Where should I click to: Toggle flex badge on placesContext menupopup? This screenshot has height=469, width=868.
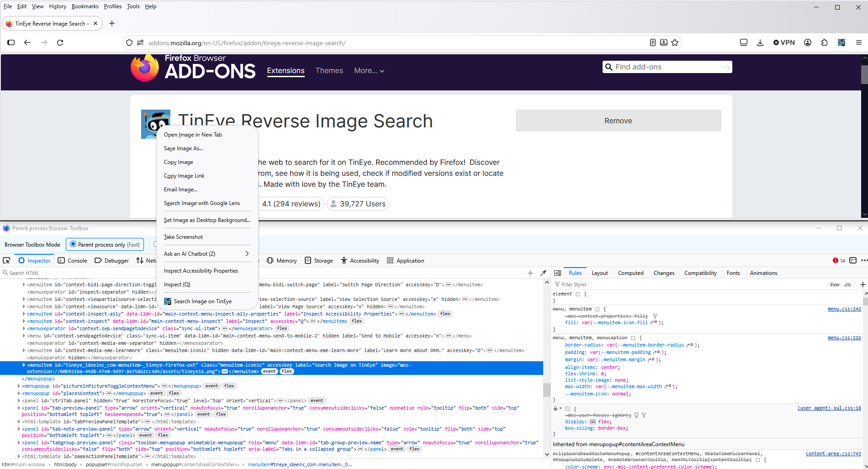174,393
